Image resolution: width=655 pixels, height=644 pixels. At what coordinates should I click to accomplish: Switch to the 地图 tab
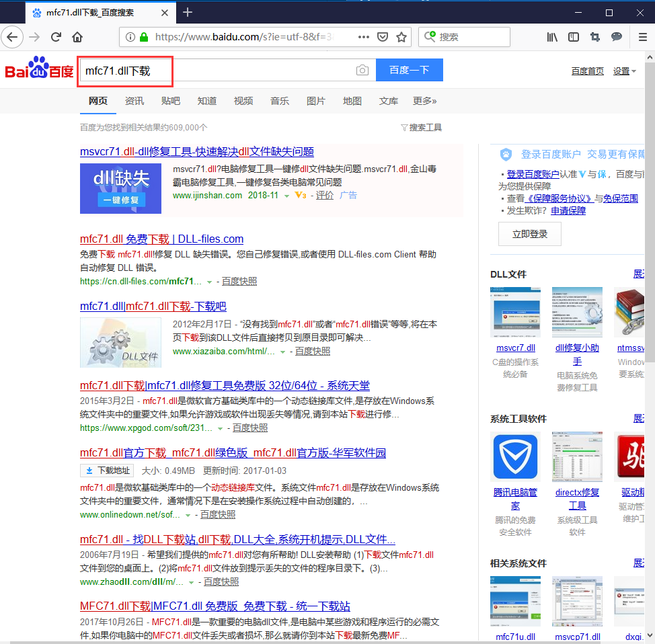352,101
